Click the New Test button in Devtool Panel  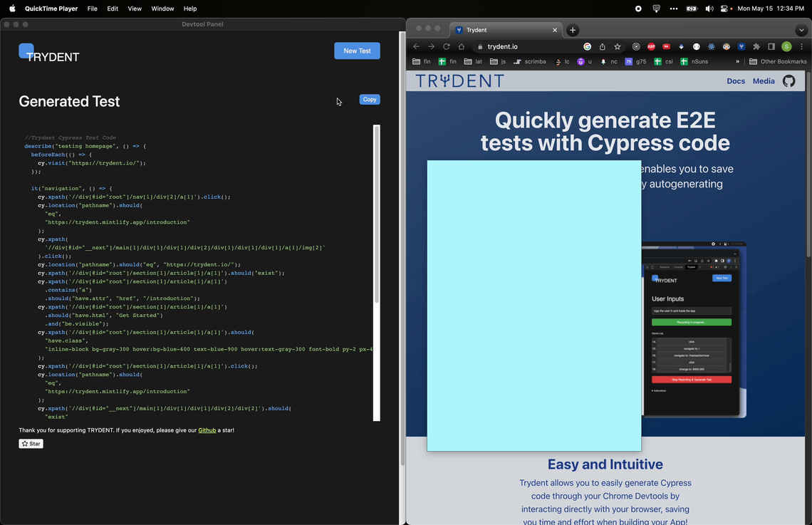(357, 51)
